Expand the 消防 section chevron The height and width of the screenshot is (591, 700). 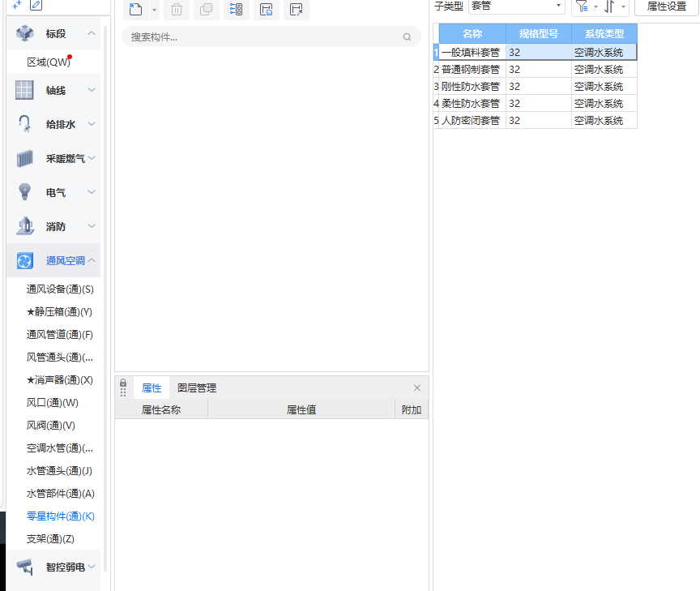pyautogui.click(x=92, y=225)
